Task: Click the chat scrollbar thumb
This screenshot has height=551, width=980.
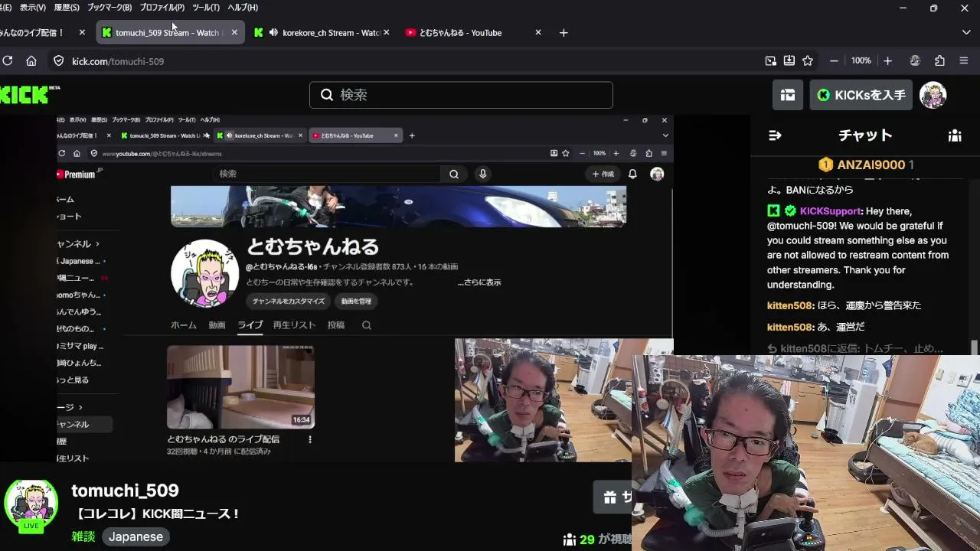Action: pos(975,347)
